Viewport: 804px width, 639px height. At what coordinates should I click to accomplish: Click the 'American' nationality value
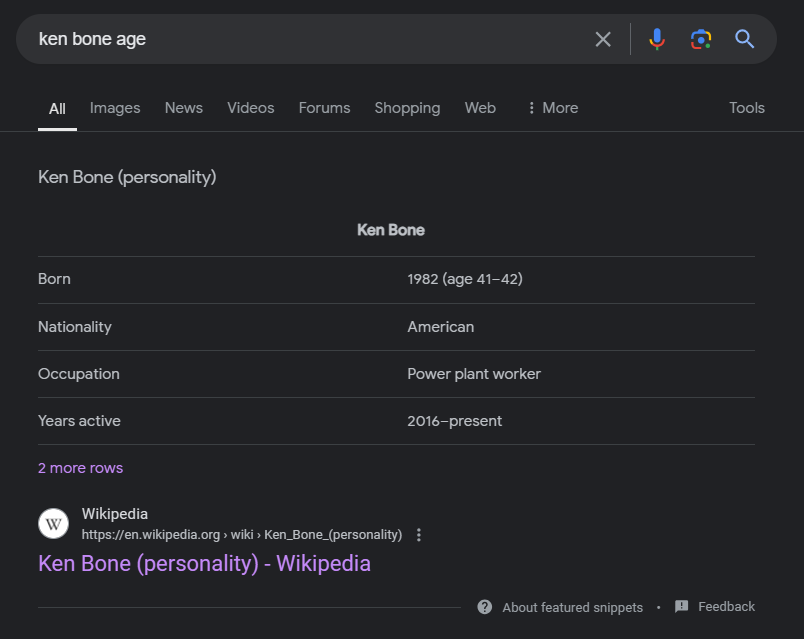[x=440, y=327]
